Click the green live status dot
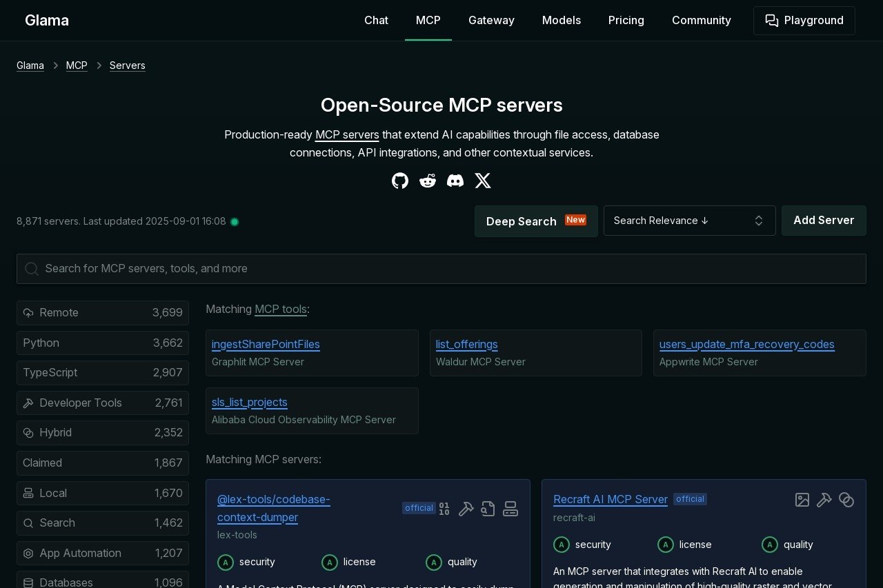The width and height of the screenshot is (883, 588). coord(235,222)
